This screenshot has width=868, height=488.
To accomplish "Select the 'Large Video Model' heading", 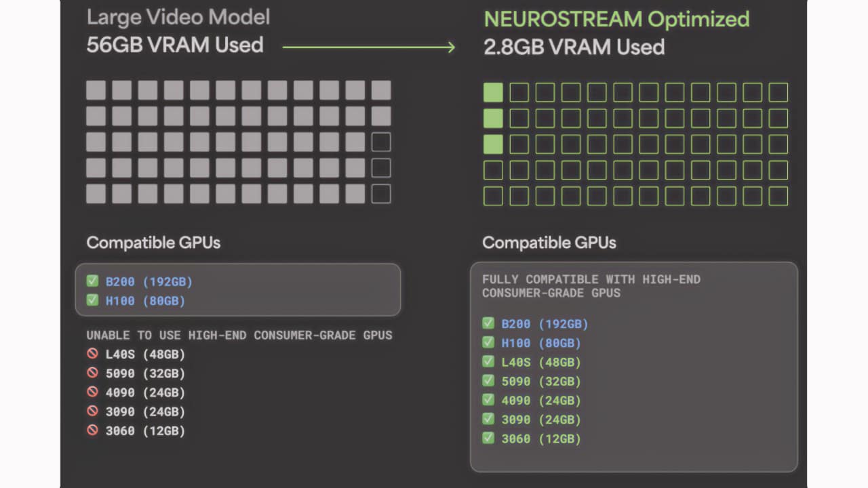I will pos(178,17).
